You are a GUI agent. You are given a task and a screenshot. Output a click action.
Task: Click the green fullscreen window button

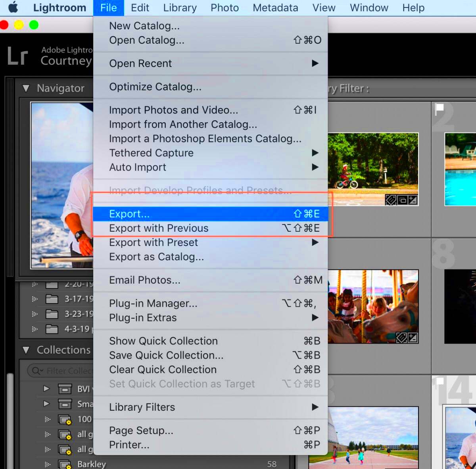point(34,25)
